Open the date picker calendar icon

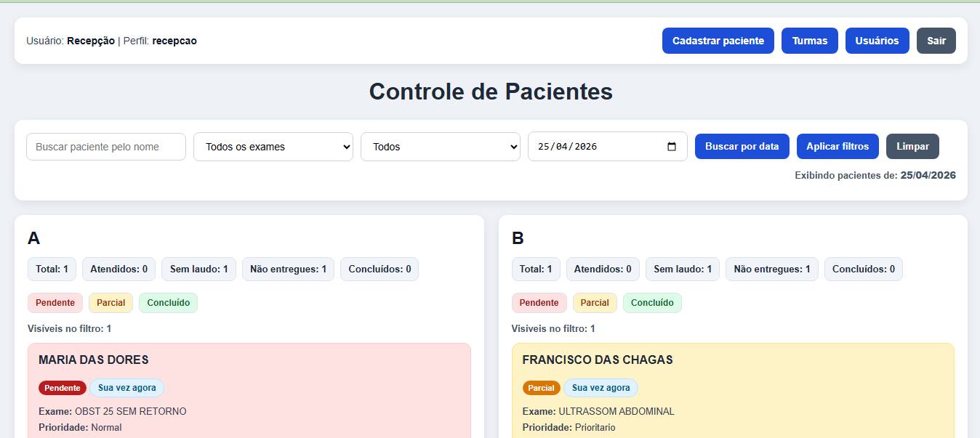pyautogui.click(x=672, y=147)
